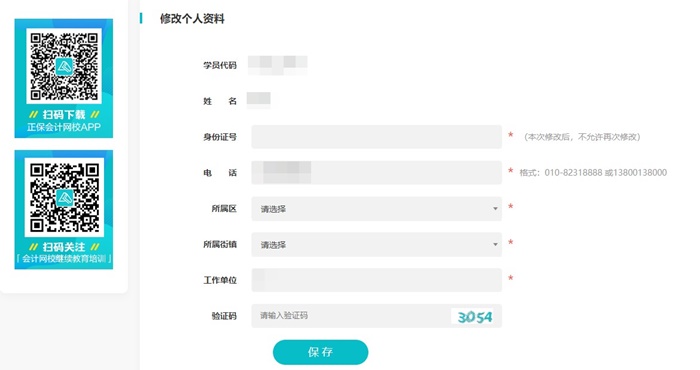This screenshot has height=370, width=700.
Task: Click the 保存 button
Action: pos(321,352)
